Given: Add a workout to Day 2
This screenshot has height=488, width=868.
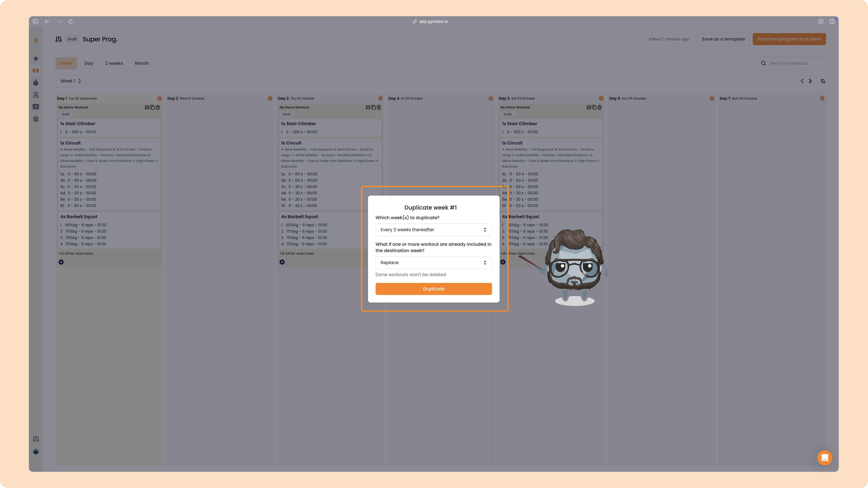Looking at the screenshot, I should tap(270, 98).
